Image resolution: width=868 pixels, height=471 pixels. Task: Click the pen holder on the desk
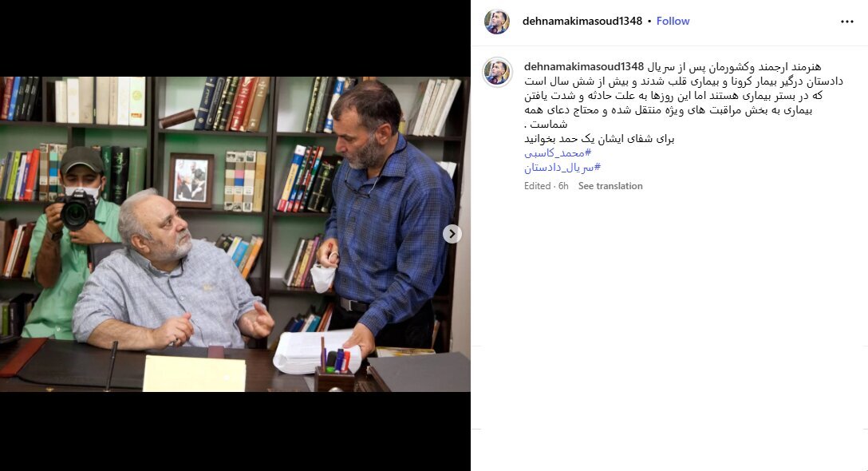[x=333, y=376]
